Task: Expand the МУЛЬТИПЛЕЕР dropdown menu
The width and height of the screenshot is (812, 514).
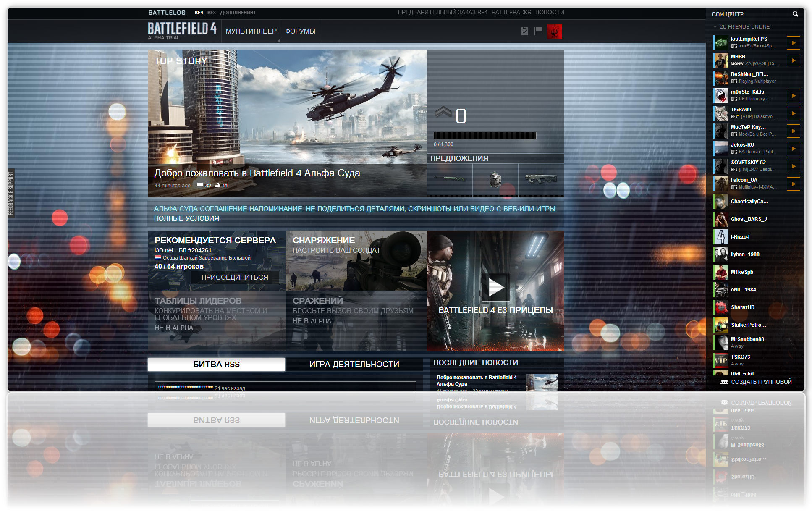Action: click(x=251, y=31)
